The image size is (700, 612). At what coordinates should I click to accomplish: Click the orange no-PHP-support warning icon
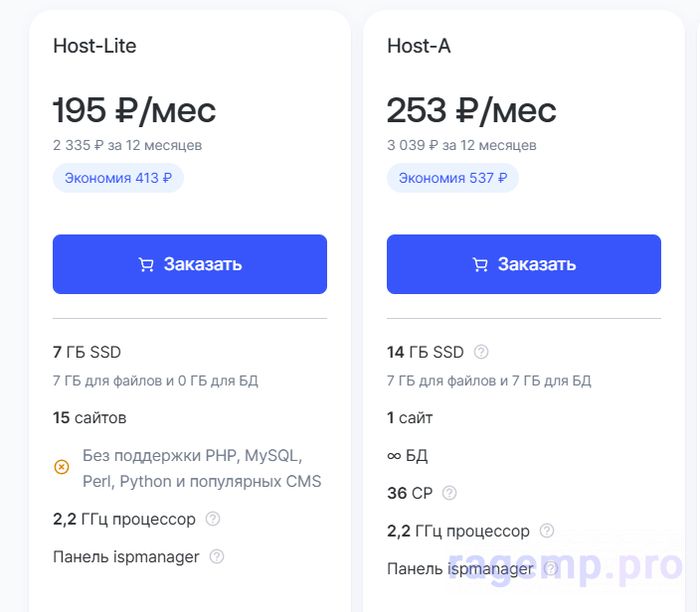click(x=62, y=467)
